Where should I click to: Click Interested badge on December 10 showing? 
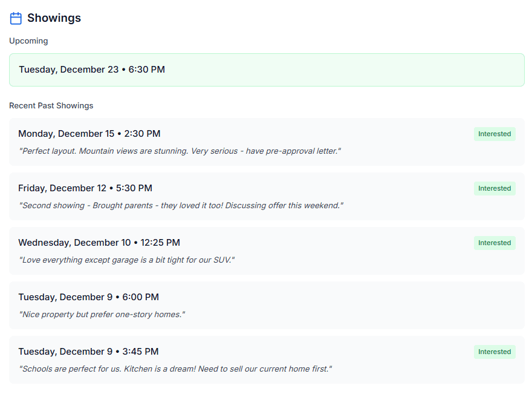494,243
